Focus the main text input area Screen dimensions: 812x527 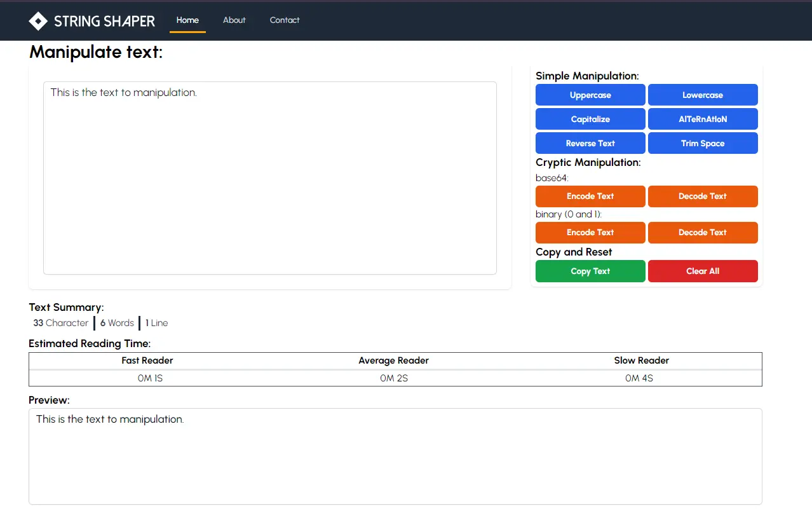[x=269, y=178]
